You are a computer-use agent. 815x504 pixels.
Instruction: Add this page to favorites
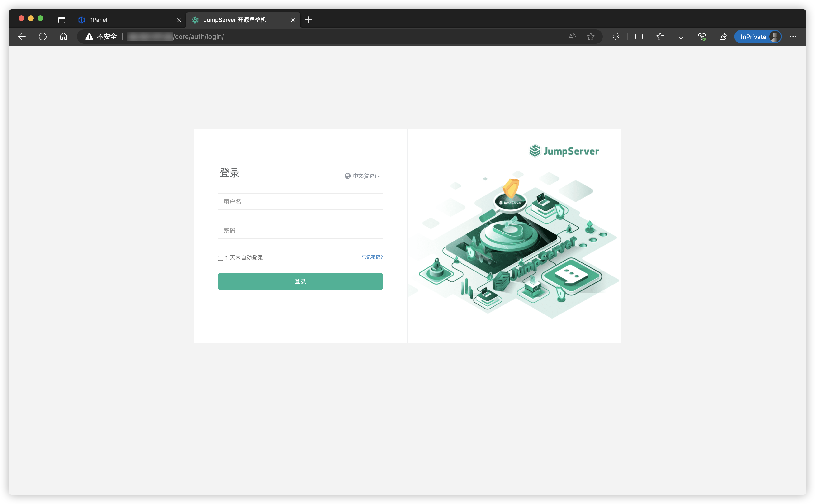click(591, 37)
